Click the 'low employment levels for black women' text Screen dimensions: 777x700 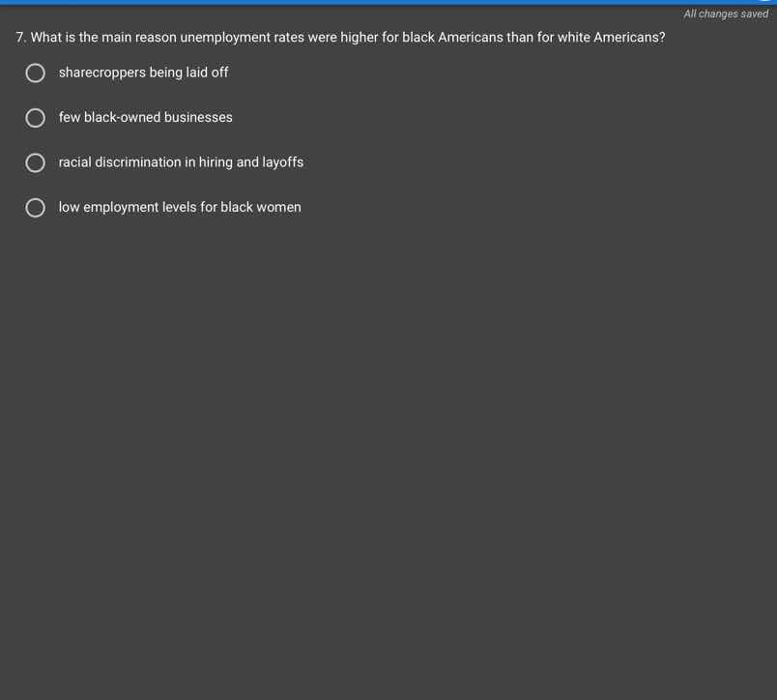pos(180,207)
